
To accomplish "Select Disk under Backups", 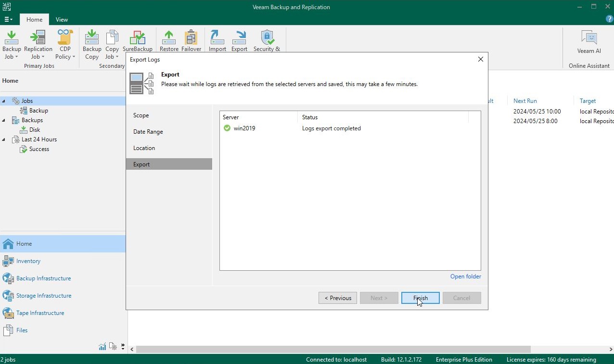I will [x=35, y=130].
